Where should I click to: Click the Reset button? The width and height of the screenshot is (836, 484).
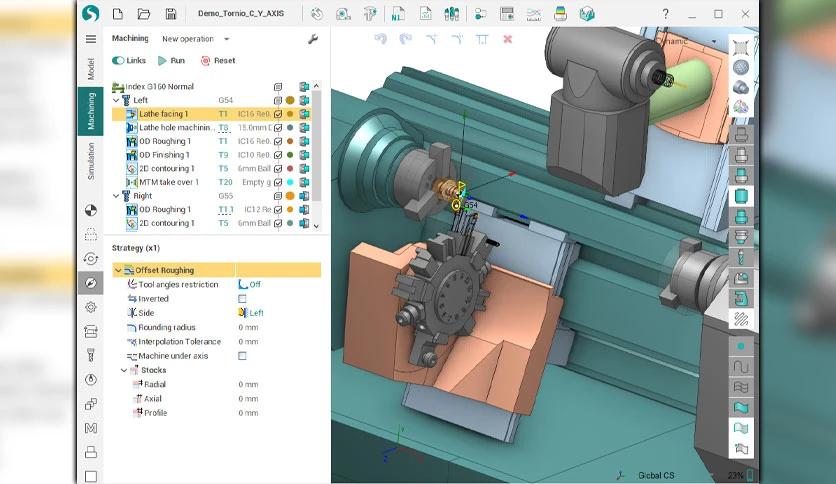(x=218, y=61)
